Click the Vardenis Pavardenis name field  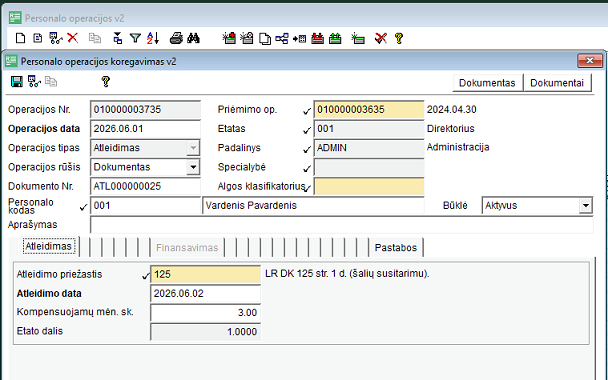[313, 206]
